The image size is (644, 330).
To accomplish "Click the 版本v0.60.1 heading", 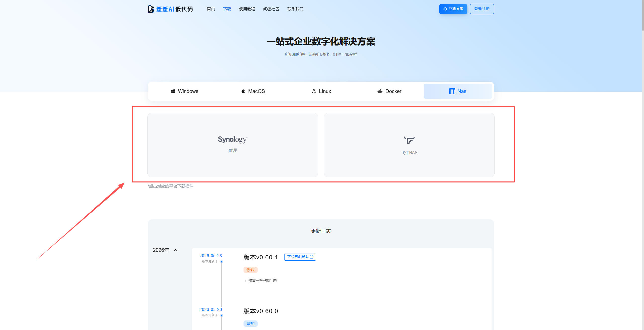I will [261, 257].
